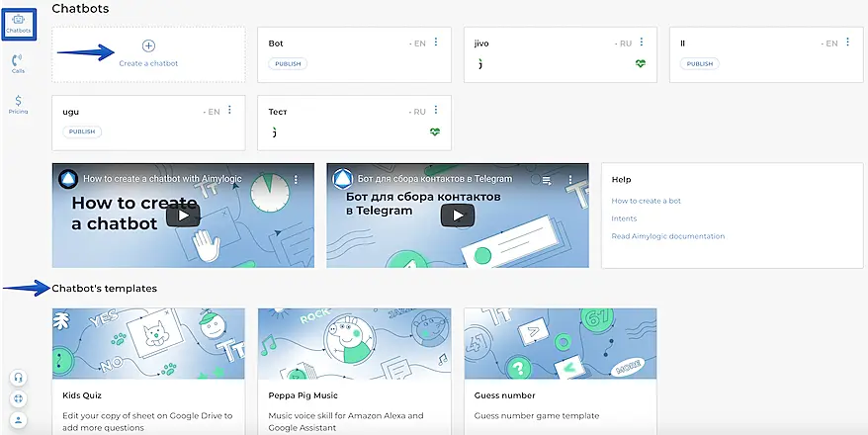Click the green heart status icon on jivo

pyautogui.click(x=641, y=64)
